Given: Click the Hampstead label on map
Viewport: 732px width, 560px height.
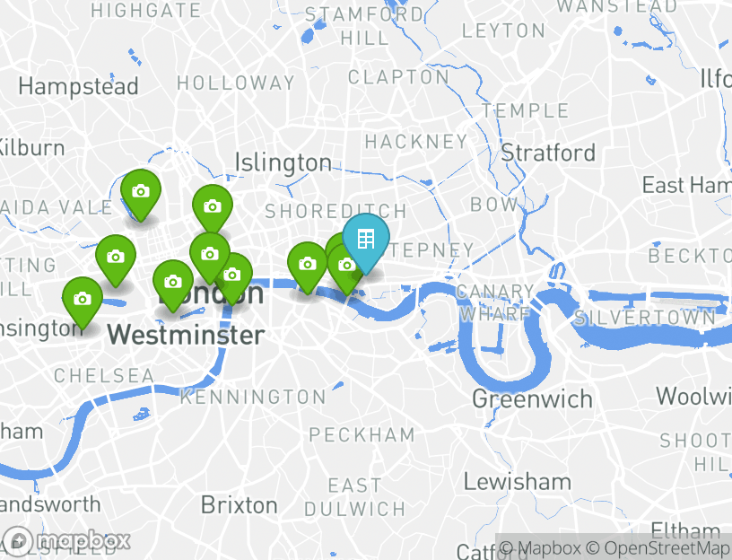Looking at the screenshot, I should 78,87.
